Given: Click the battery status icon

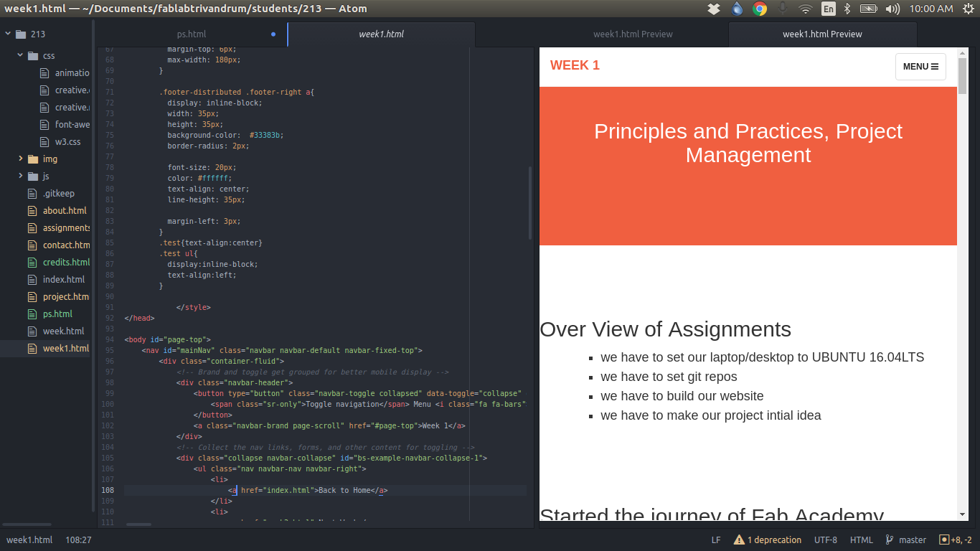Looking at the screenshot, I should 868,9.
